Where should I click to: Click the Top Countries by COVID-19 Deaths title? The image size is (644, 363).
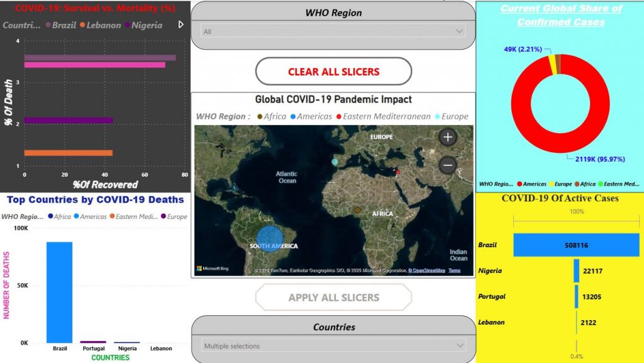[x=96, y=199]
